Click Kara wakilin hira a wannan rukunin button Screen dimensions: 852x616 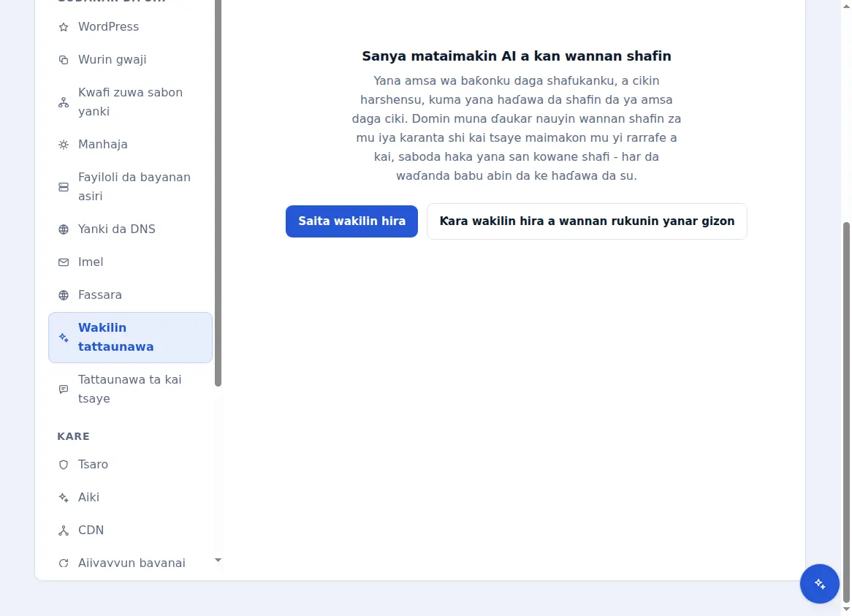coord(587,221)
